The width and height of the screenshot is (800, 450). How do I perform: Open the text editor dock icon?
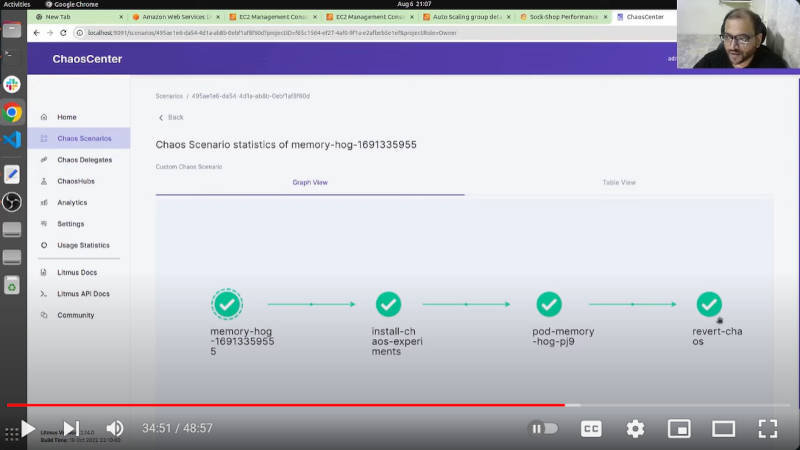pyautogui.click(x=12, y=174)
